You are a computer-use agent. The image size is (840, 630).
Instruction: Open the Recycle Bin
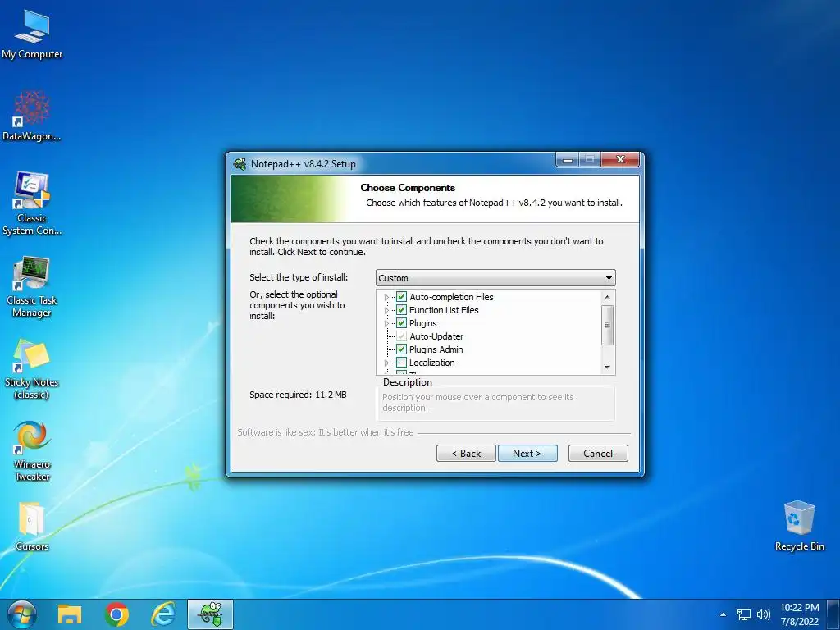pos(799,526)
